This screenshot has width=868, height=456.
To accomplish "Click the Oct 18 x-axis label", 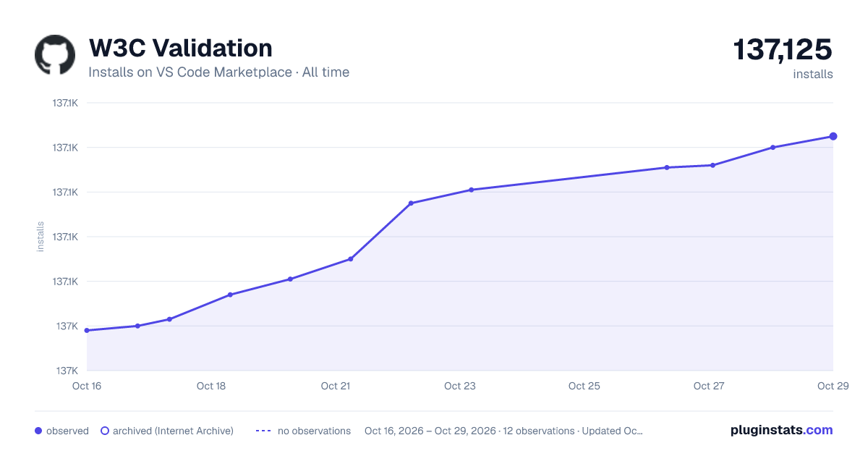I will point(211,386).
